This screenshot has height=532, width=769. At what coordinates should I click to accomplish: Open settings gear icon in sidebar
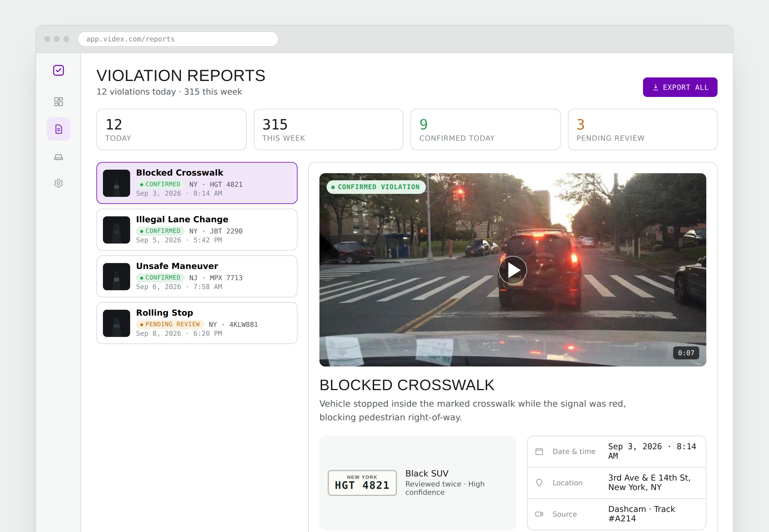click(x=58, y=183)
